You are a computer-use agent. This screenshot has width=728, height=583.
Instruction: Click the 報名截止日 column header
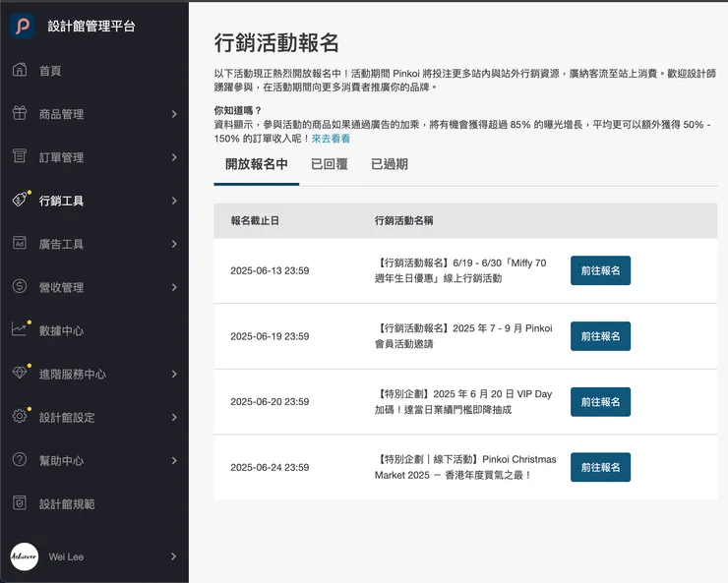(x=255, y=221)
